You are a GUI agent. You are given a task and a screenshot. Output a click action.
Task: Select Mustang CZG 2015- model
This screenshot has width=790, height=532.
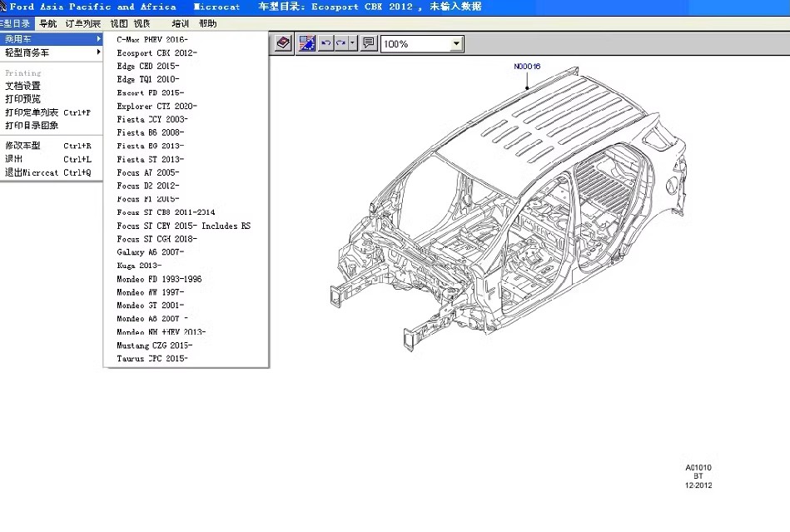186,346
